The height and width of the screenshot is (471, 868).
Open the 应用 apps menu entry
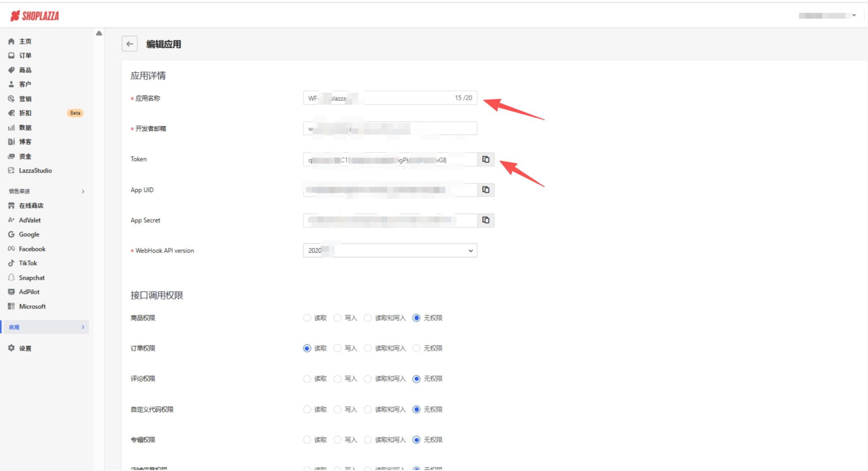point(45,327)
